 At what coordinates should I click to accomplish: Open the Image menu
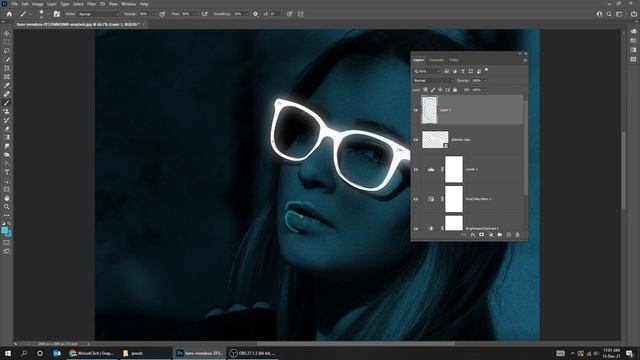point(38,4)
